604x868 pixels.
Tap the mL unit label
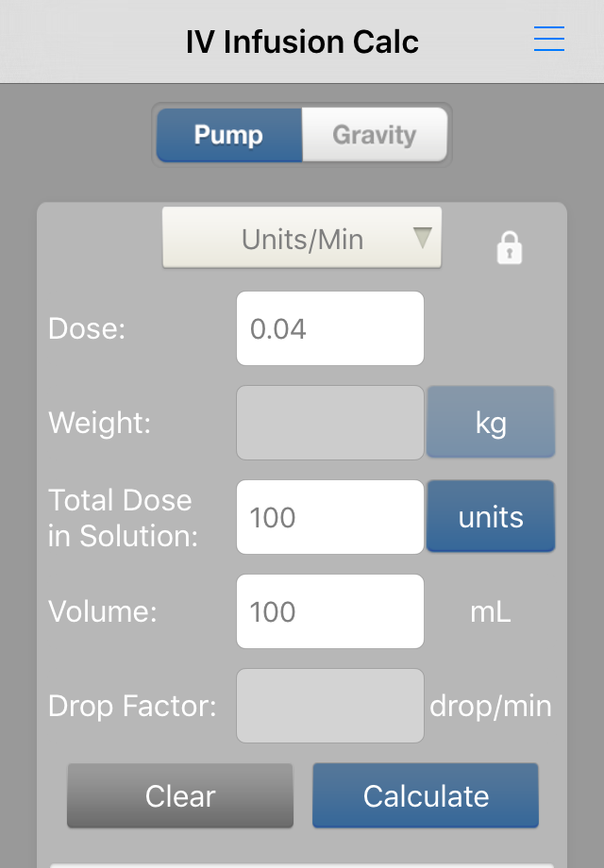(491, 611)
